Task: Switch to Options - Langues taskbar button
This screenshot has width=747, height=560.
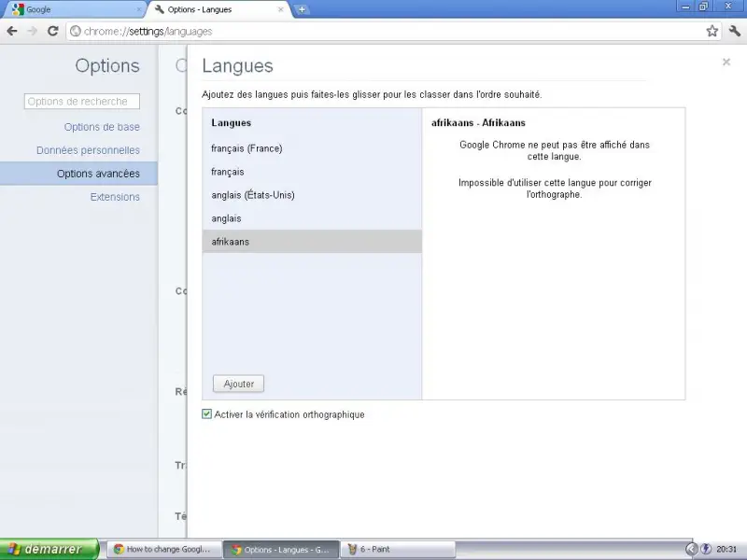Action: click(281, 550)
